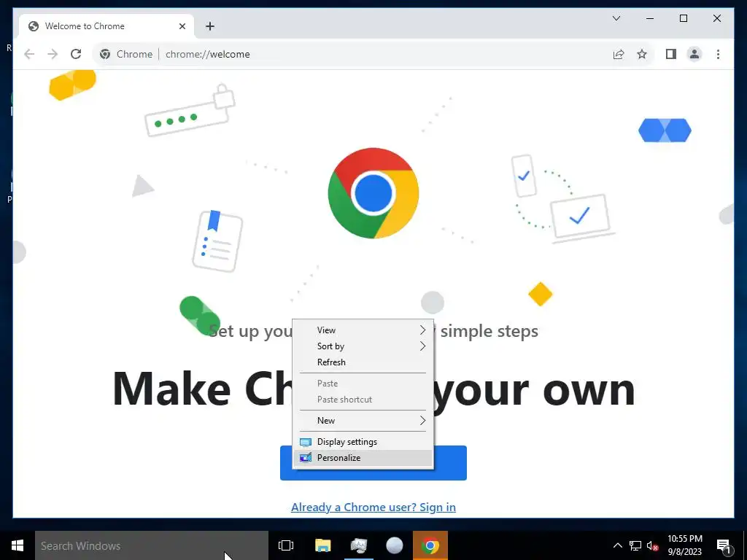Minimize the Chrome window
This screenshot has width=747, height=560.
click(650, 18)
